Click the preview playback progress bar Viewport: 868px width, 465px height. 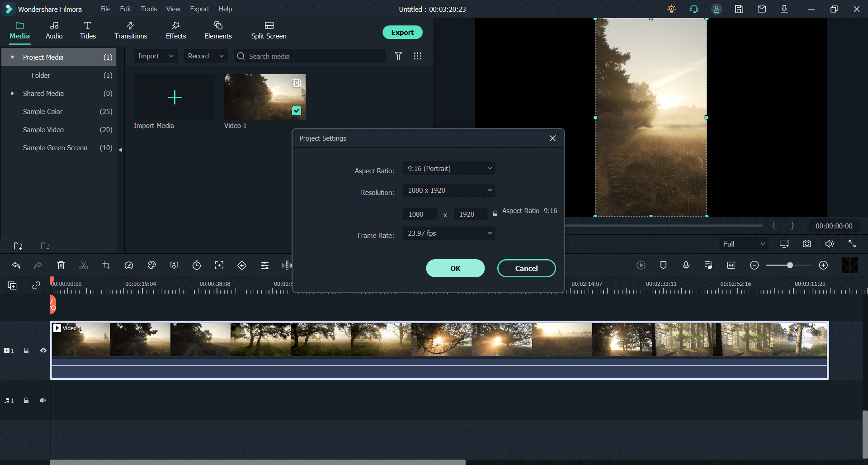pos(664,225)
